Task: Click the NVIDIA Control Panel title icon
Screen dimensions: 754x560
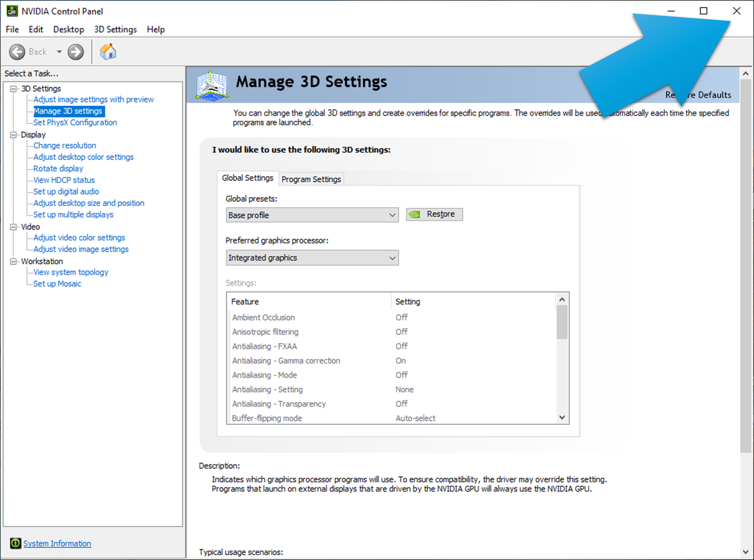Action: tap(12, 11)
